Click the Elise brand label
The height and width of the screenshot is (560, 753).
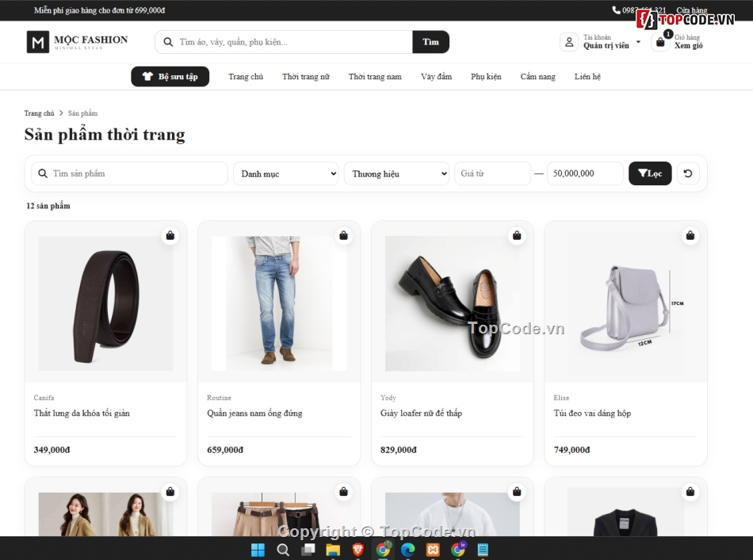coord(561,398)
